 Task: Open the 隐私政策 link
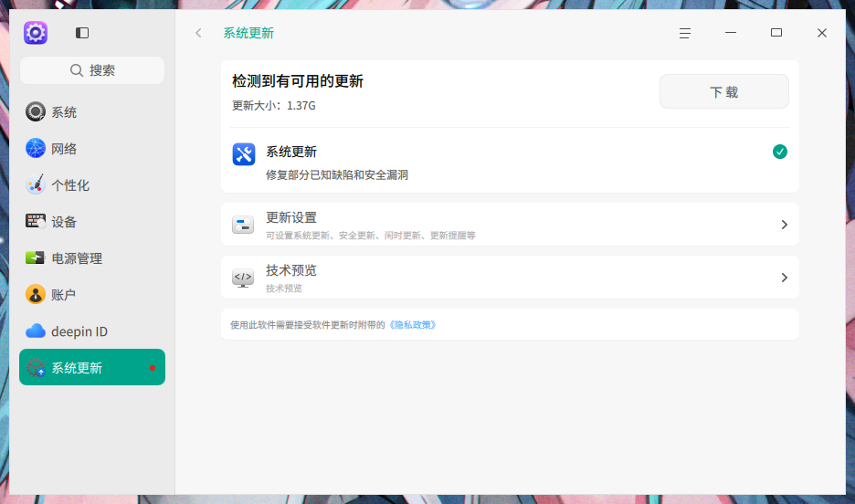(x=412, y=325)
